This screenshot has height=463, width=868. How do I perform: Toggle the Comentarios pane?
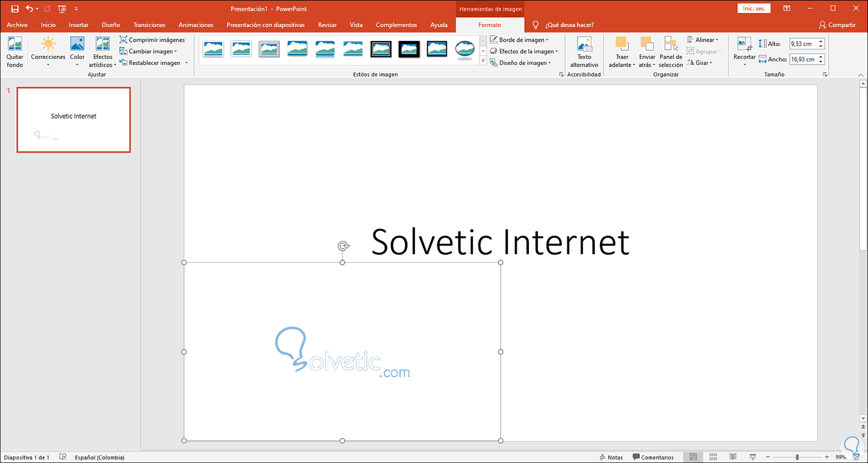[x=653, y=457]
